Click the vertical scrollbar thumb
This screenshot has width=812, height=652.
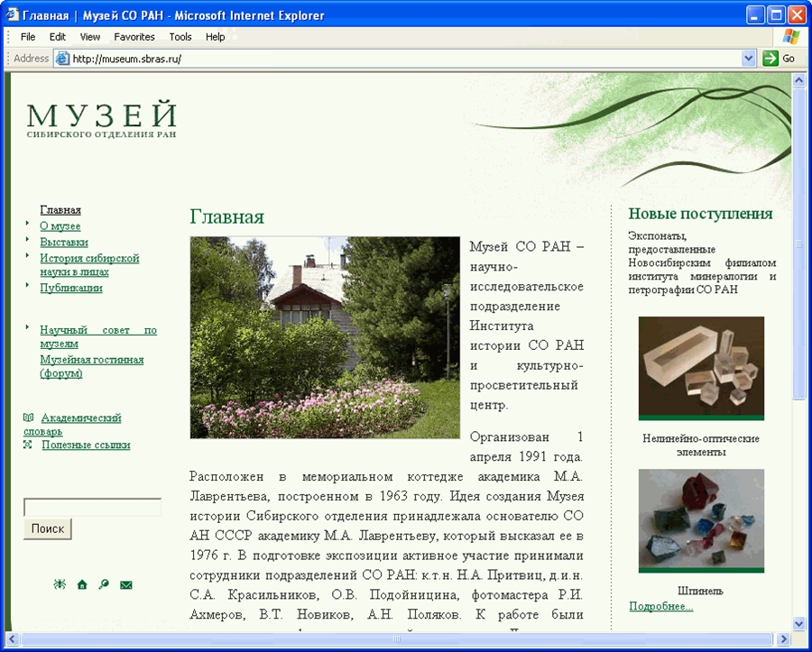tap(798, 243)
